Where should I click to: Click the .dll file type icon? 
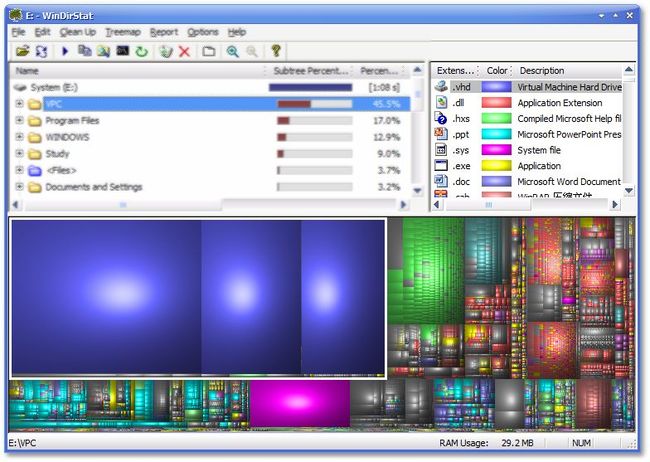441,102
